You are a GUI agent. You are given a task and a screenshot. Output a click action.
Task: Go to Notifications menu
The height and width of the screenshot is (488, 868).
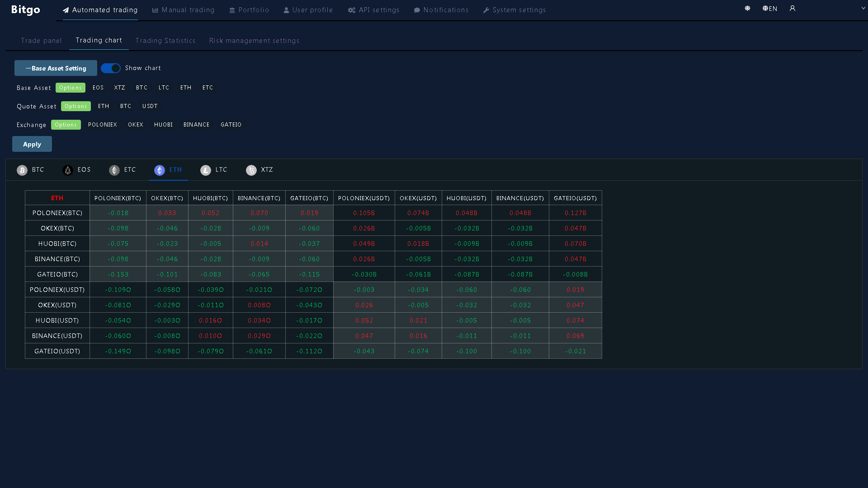pyautogui.click(x=441, y=10)
